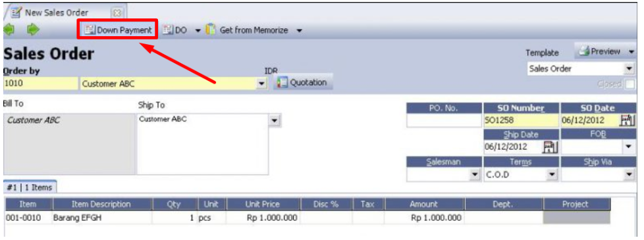Open the Template dropdown showing Sales Order

click(629, 69)
